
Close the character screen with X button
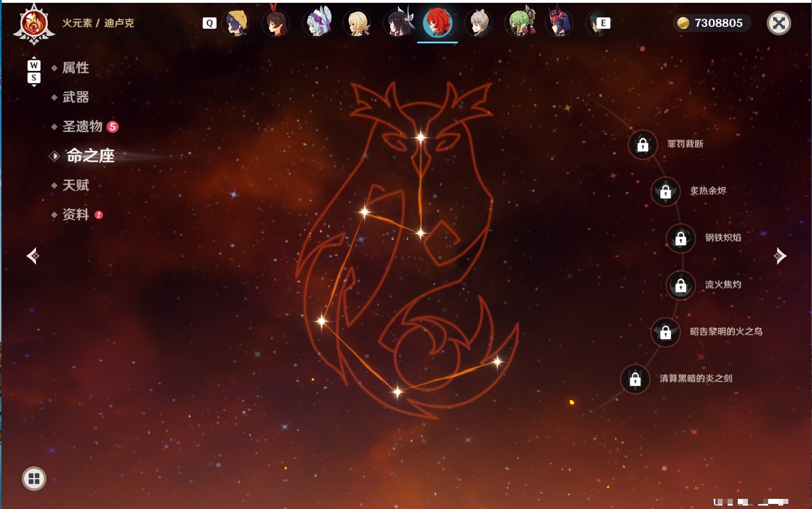(x=779, y=23)
